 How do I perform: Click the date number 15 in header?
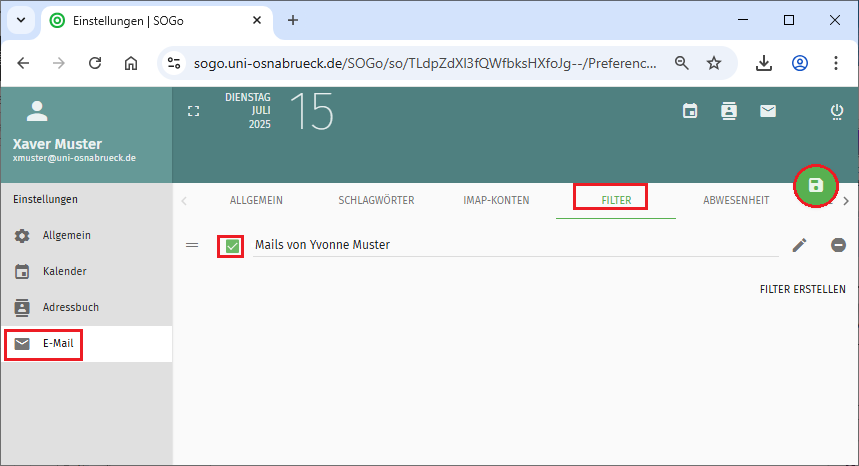click(312, 111)
